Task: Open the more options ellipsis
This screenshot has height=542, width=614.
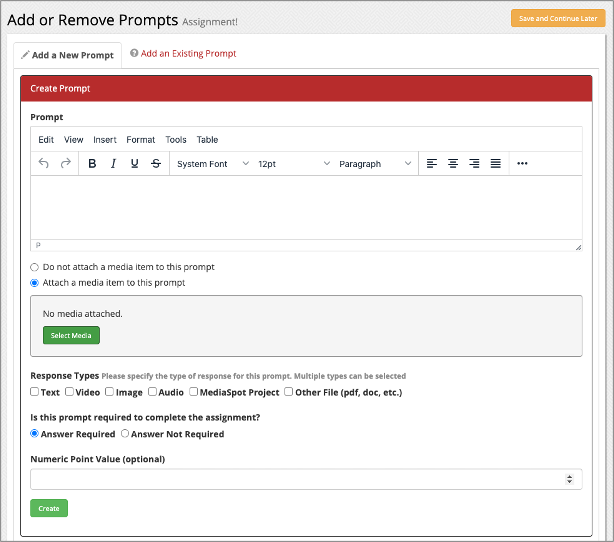Action: [x=522, y=164]
